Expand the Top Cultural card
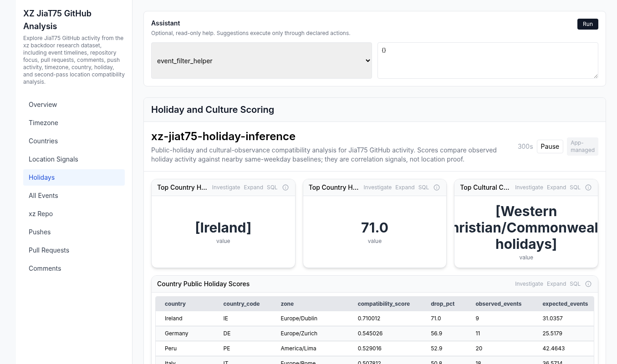The height and width of the screenshot is (364, 617). point(556,187)
